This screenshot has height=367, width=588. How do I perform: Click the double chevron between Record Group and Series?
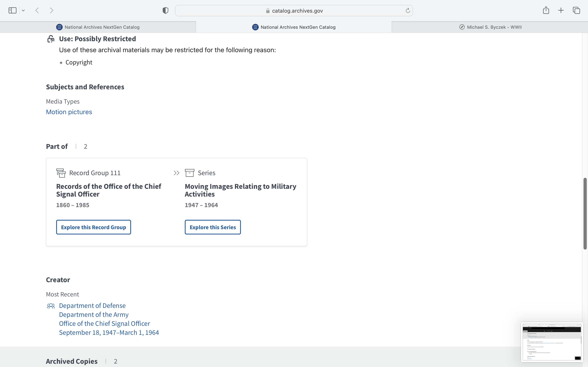(x=177, y=173)
